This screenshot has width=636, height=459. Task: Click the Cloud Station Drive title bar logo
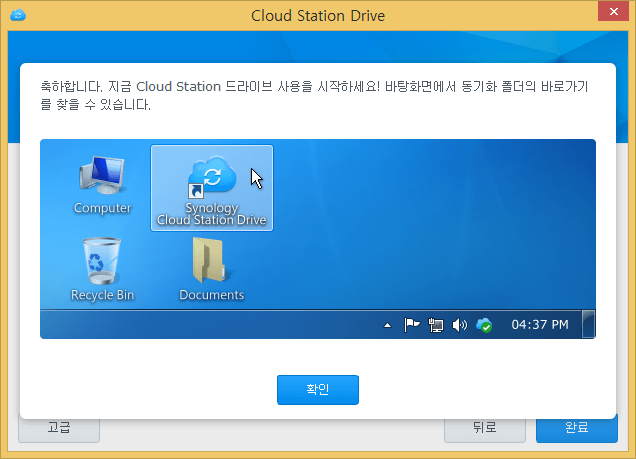(18, 15)
